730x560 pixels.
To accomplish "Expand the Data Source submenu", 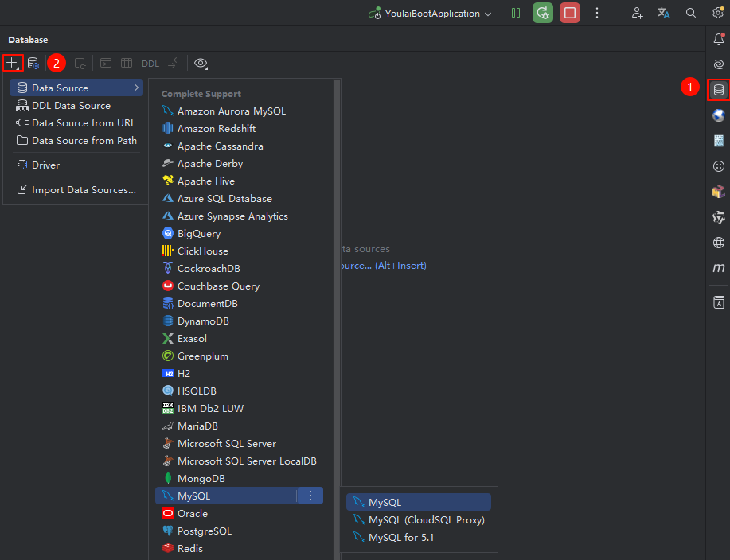I will [x=76, y=87].
